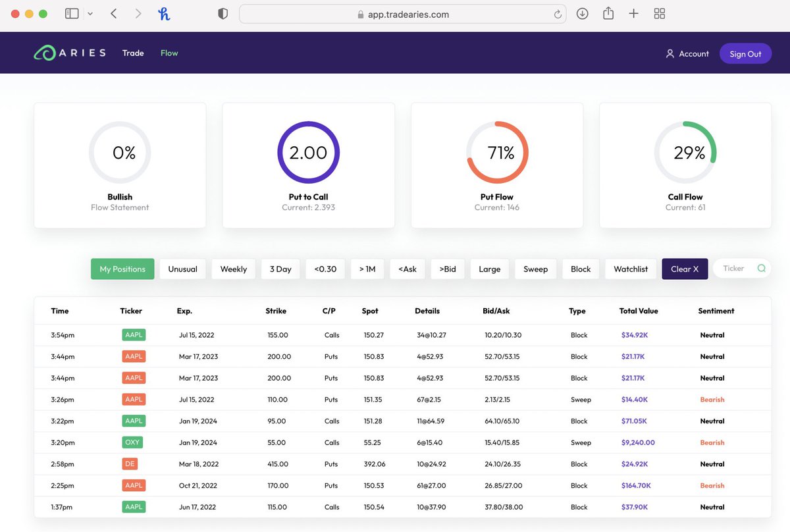The height and width of the screenshot is (532, 790).
Task: Click the Aries logo
Action: point(68,53)
